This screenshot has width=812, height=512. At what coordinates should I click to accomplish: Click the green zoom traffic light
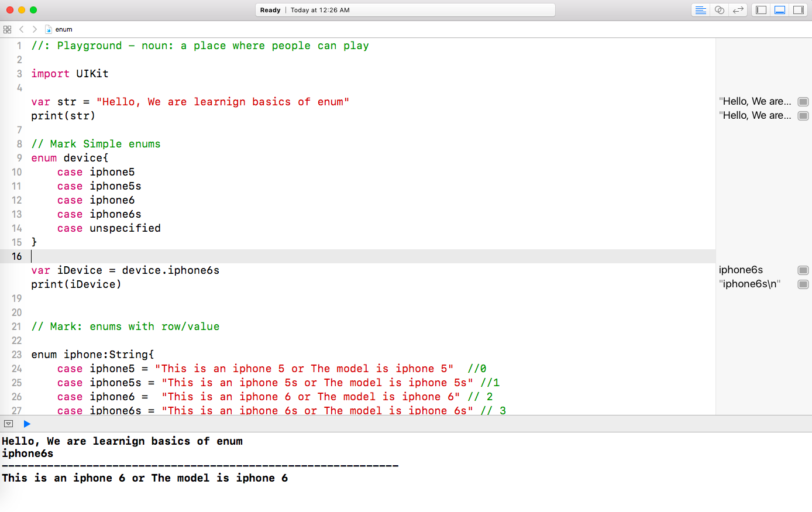(x=33, y=9)
